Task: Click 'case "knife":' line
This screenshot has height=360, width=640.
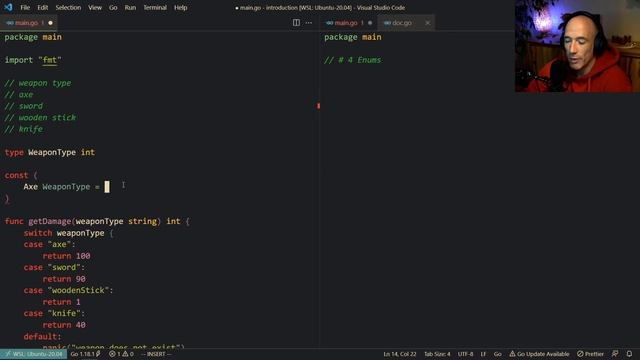Action: (x=54, y=313)
